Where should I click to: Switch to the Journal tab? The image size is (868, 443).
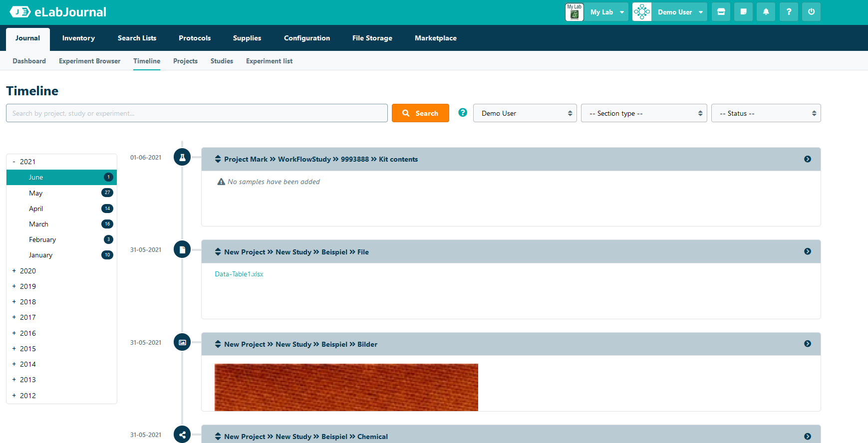click(x=28, y=38)
